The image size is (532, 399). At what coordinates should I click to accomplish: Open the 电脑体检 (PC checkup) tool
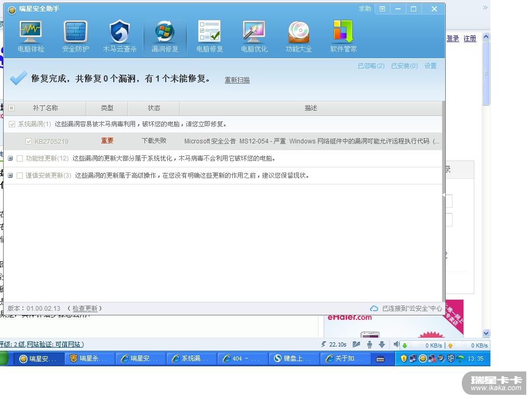pos(31,36)
